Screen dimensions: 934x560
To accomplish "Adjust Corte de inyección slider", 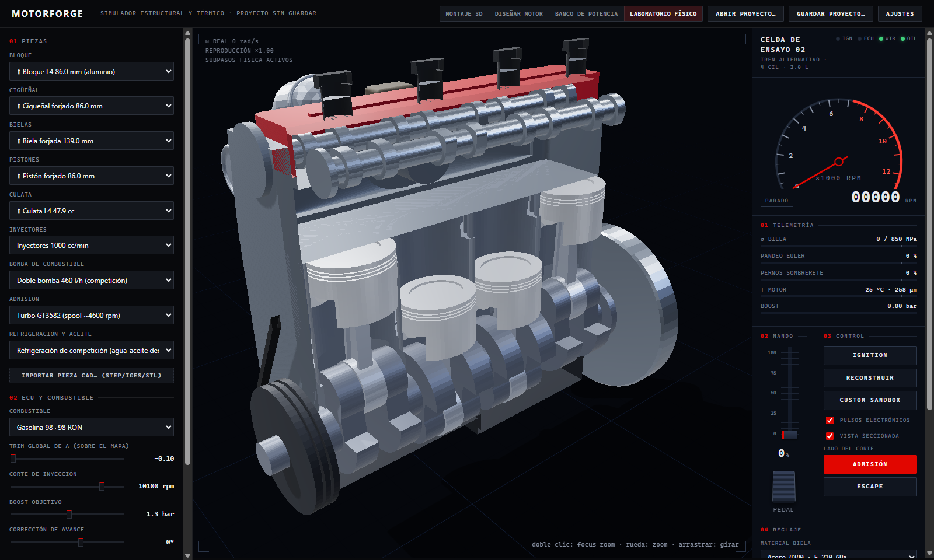I will click(67, 486).
